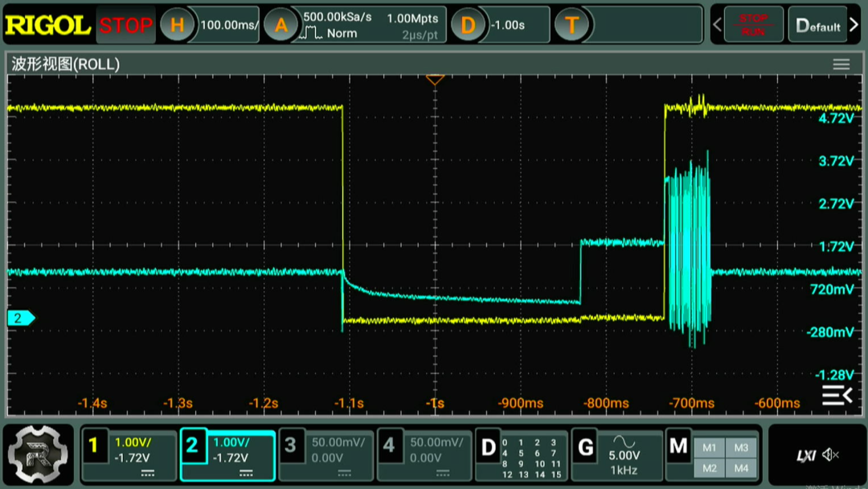868x489 pixels.
Task: Select digital channel 15 in D panel
Action: [556, 475]
